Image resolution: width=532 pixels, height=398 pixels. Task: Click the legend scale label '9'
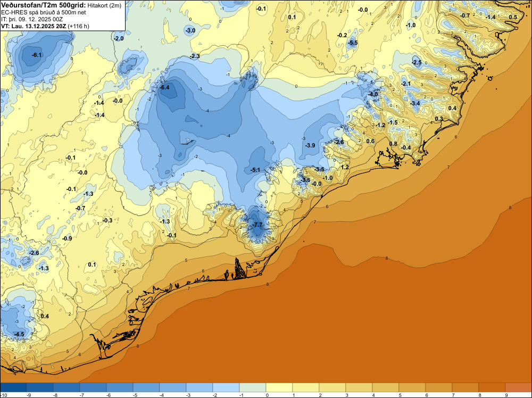tap(506, 395)
